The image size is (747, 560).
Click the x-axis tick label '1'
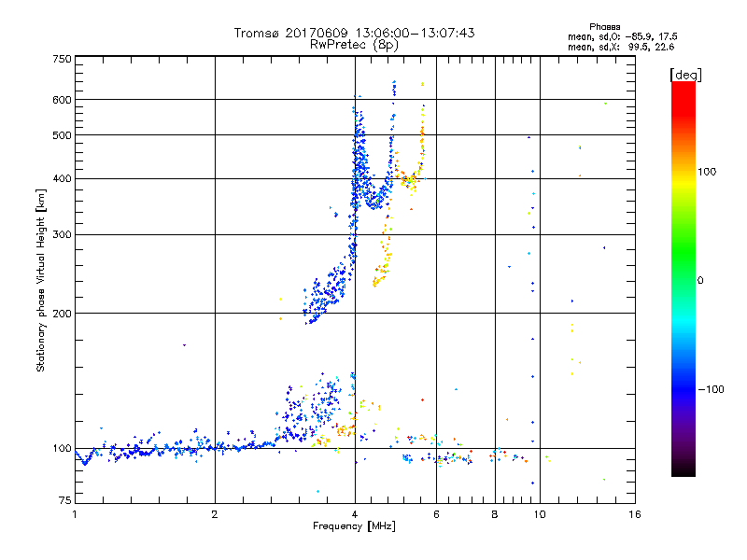[75, 514]
